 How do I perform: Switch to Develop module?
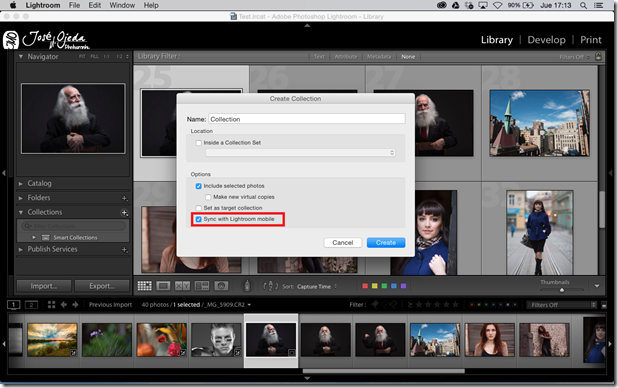click(546, 40)
